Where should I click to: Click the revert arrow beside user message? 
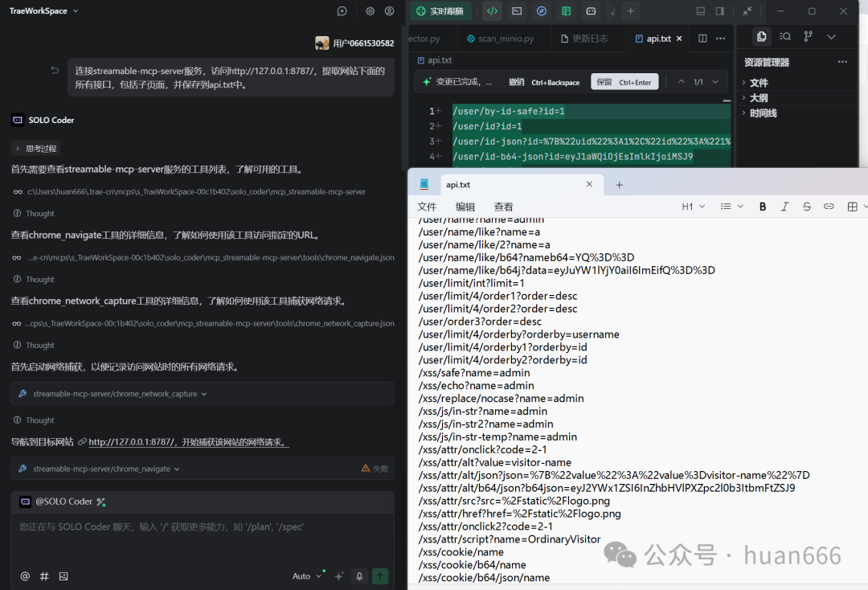pyautogui.click(x=55, y=70)
